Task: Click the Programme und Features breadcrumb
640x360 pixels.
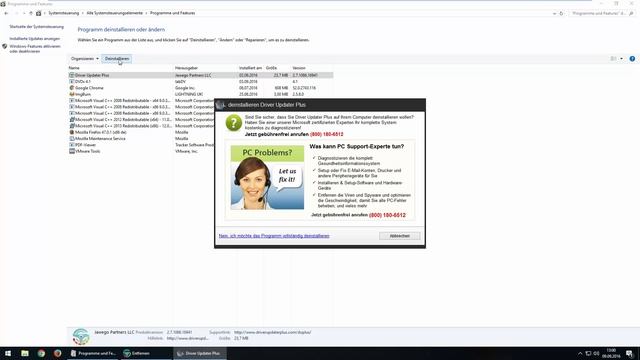Action: point(172,13)
